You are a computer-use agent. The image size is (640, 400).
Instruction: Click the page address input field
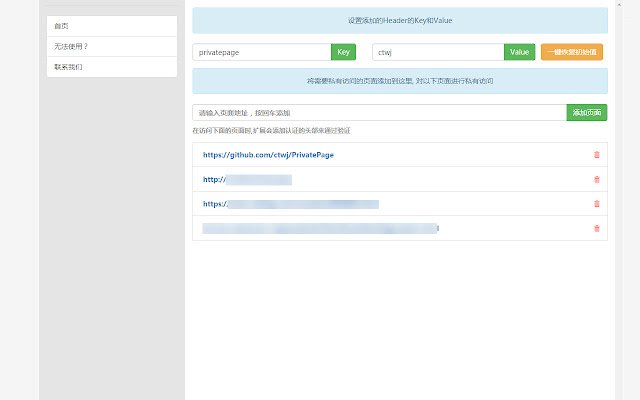click(379, 113)
